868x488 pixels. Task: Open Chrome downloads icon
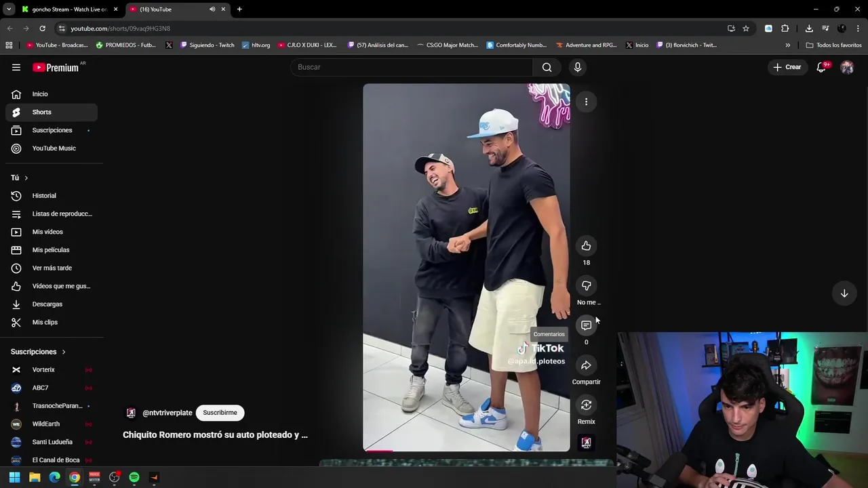(809, 28)
